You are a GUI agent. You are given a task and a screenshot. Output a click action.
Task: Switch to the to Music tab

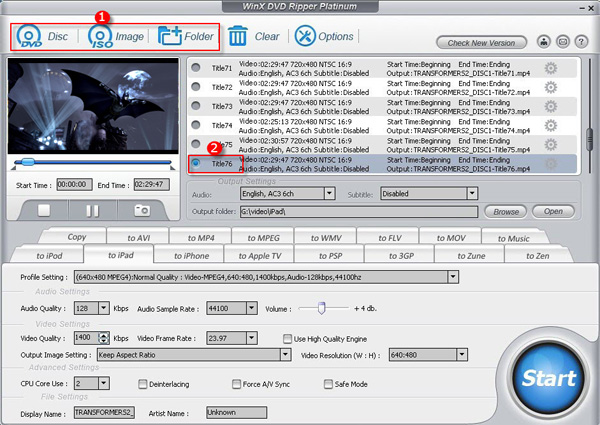(514, 238)
